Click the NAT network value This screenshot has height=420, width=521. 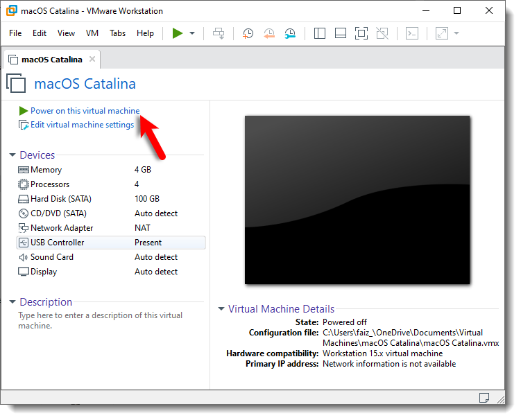pos(142,228)
